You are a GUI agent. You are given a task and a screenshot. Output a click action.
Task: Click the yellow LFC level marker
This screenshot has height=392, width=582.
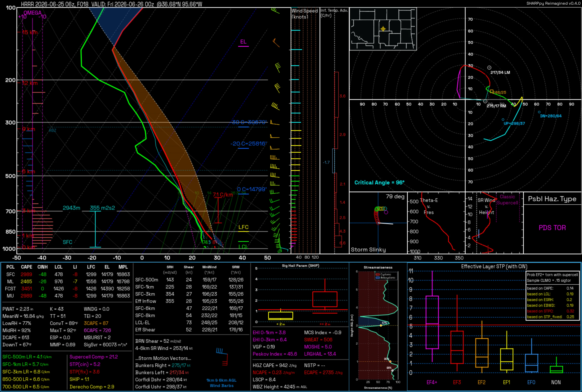[243, 231]
